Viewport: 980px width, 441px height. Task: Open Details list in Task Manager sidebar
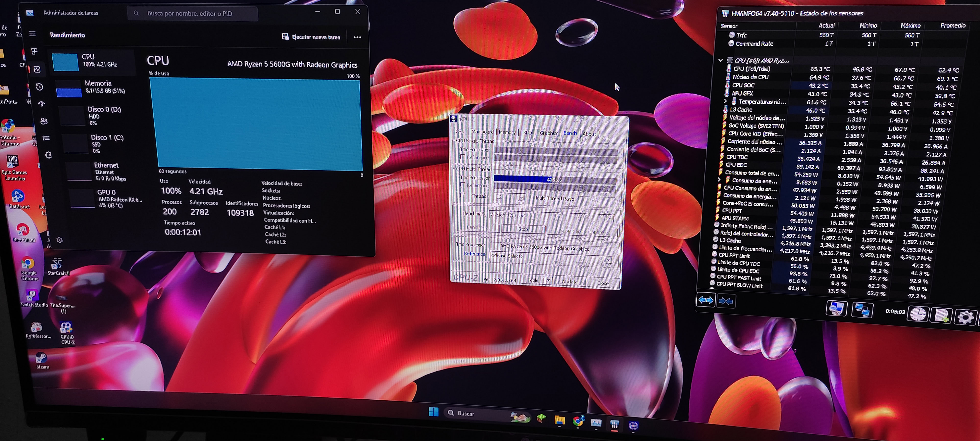[46, 138]
